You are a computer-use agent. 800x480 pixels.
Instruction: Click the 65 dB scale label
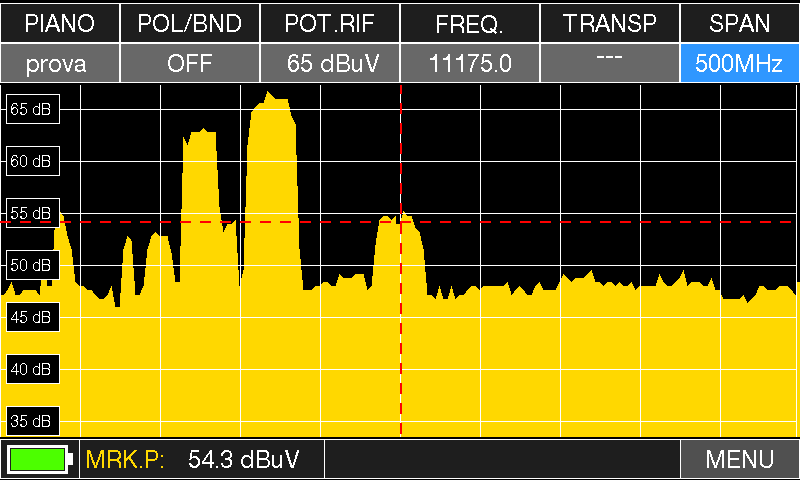point(33,109)
